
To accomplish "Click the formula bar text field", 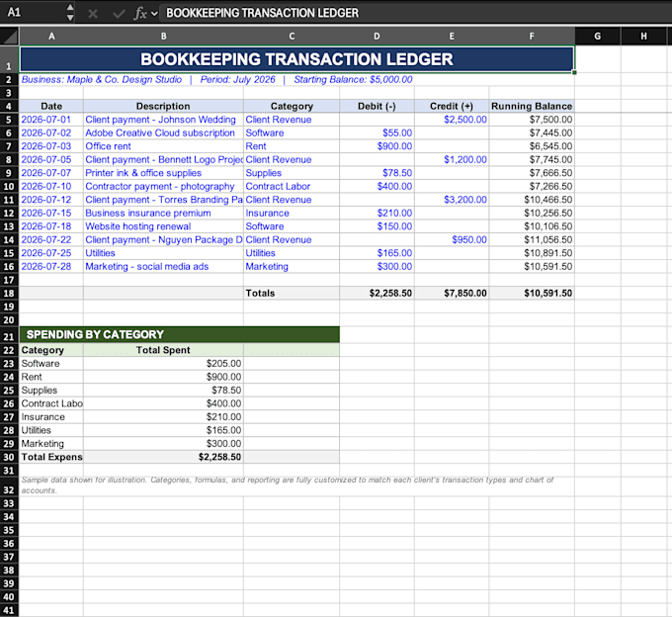I will [414, 13].
